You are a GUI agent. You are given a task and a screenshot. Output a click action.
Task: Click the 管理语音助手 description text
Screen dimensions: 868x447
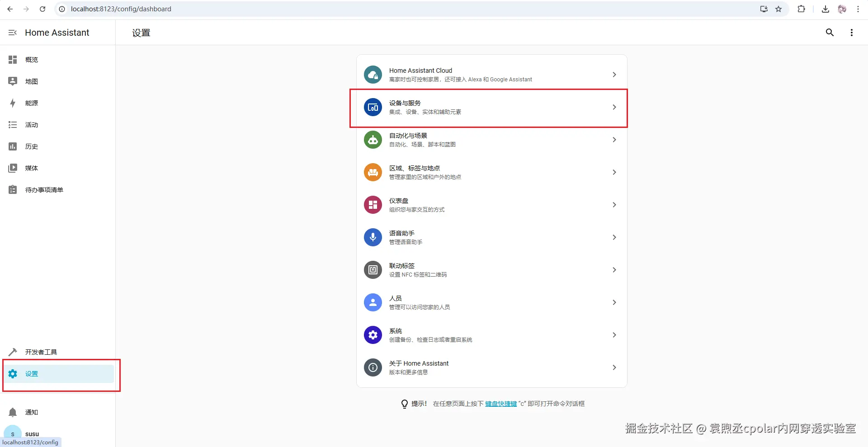click(406, 242)
